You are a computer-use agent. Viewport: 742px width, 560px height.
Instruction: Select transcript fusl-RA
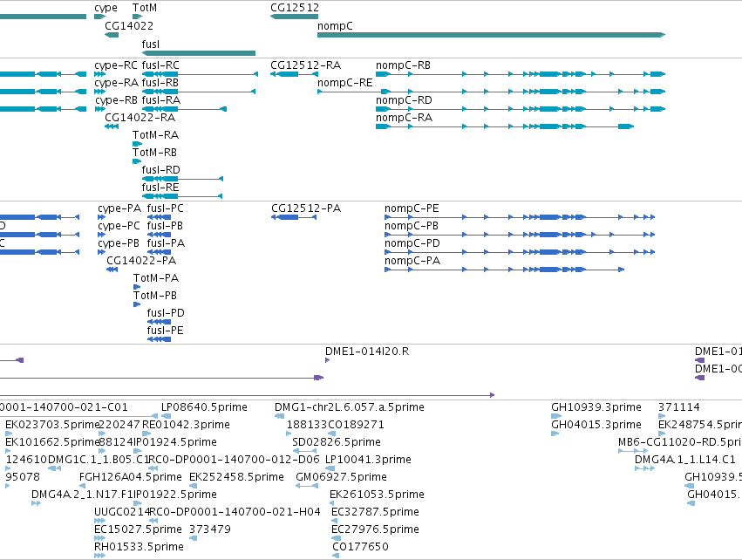click(184, 109)
